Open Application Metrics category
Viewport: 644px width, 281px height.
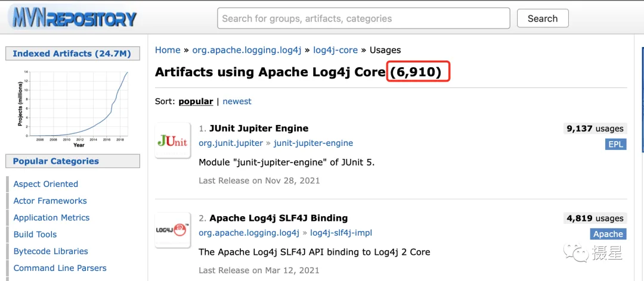51,217
